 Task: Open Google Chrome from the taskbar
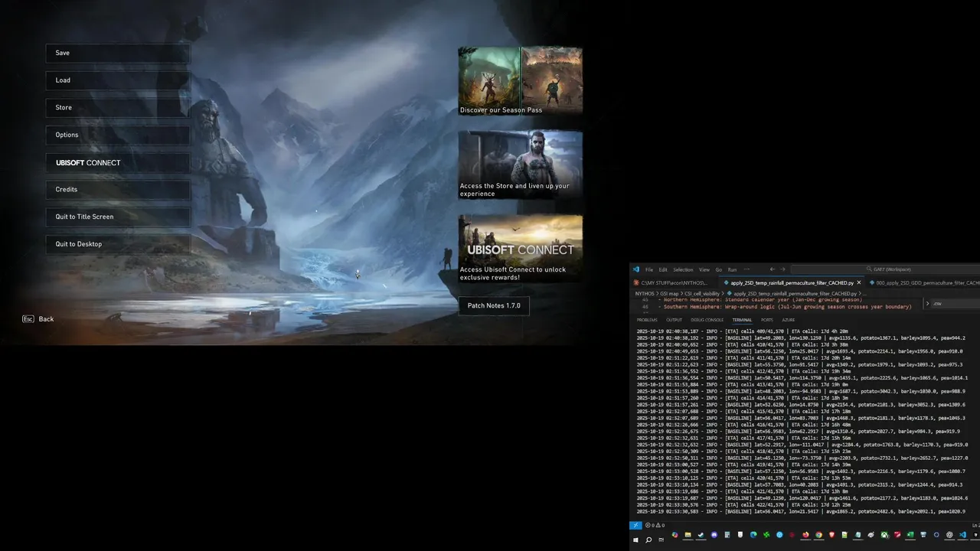pos(818,535)
